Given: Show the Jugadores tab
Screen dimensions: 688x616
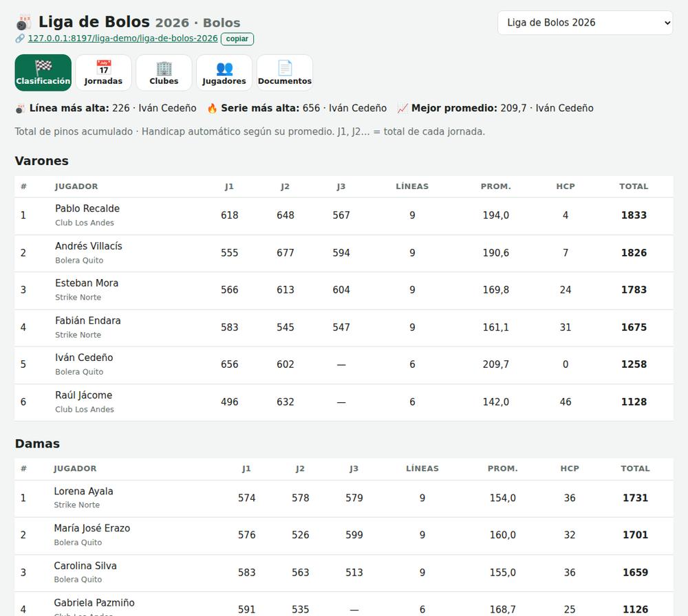Looking at the screenshot, I should 224,73.
